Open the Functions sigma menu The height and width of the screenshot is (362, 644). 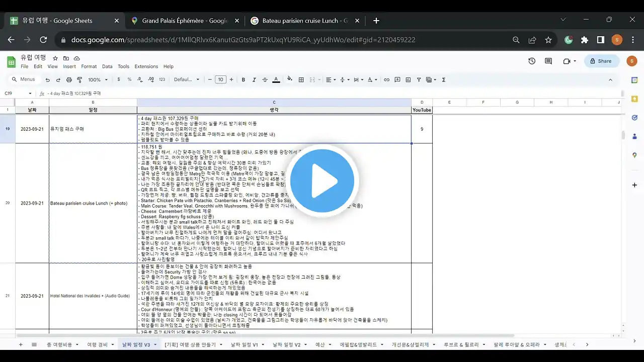(444, 79)
